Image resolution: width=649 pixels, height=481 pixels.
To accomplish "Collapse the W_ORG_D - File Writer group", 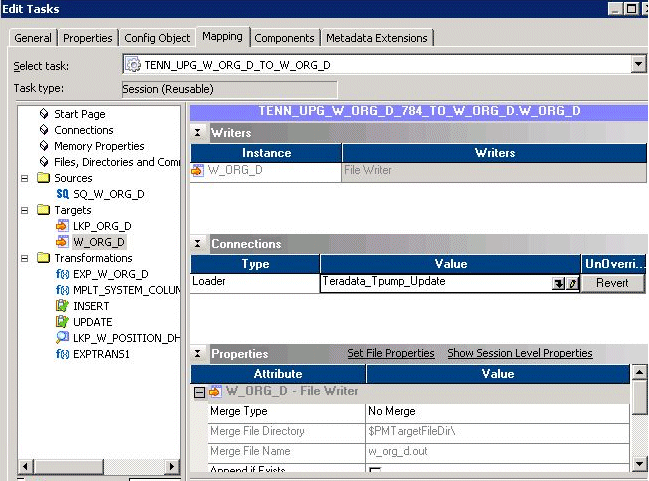I will tap(200, 392).
